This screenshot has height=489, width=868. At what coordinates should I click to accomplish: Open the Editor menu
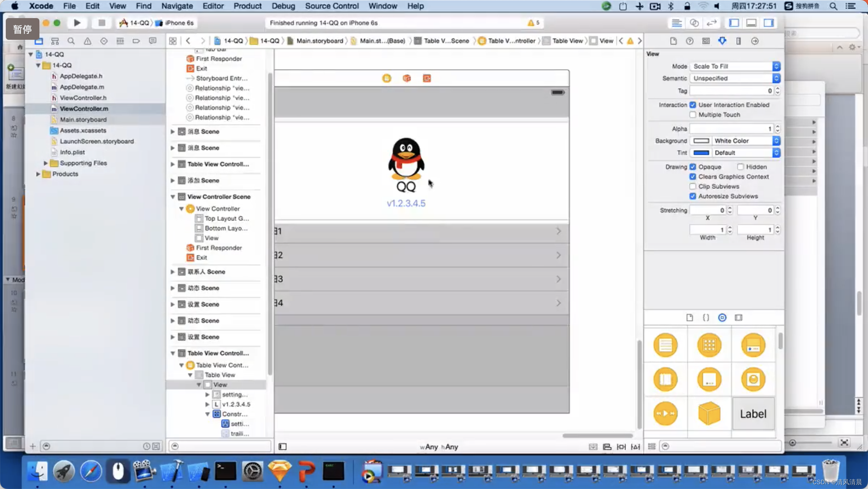(x=213, y=6)
